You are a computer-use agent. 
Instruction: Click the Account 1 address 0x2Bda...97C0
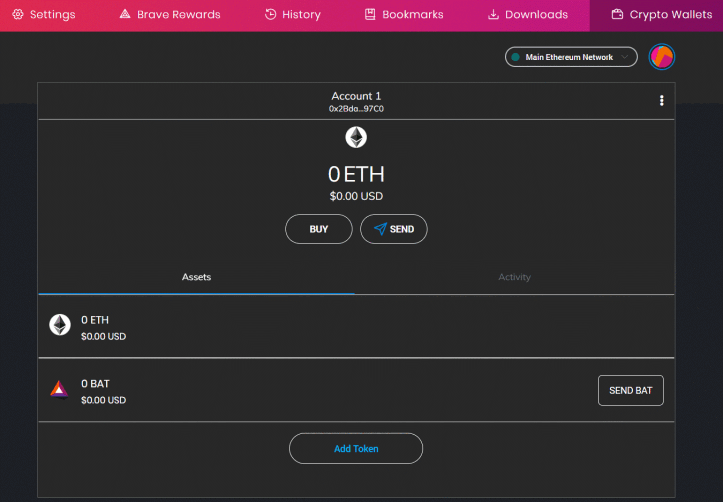[356, 109]
